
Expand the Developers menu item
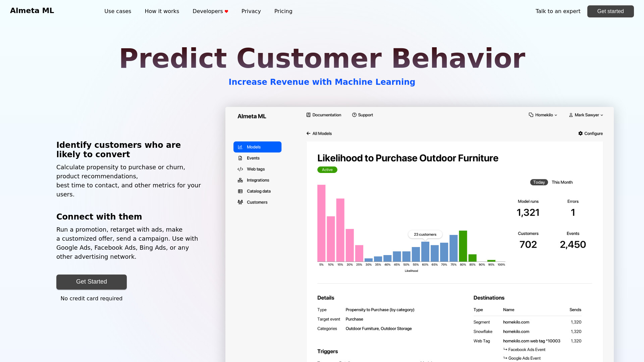210,11
